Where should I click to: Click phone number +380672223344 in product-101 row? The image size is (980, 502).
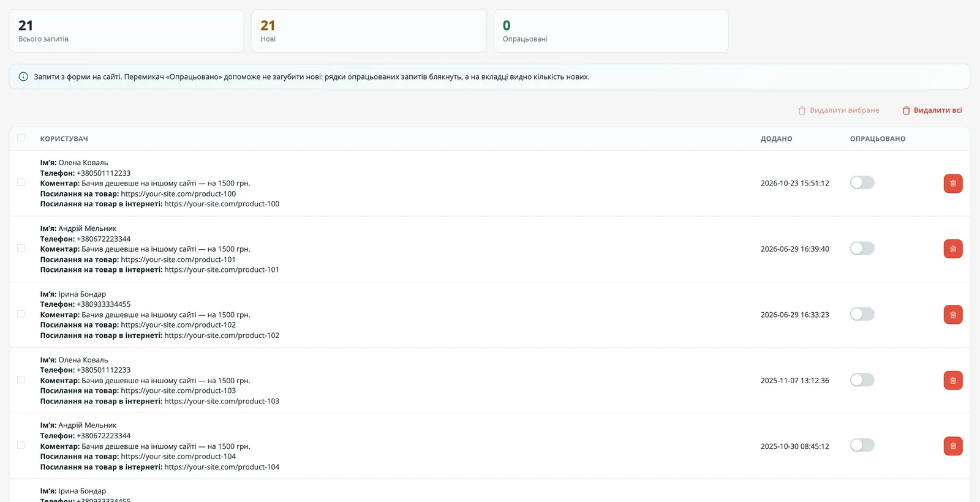tap(104, 239)
